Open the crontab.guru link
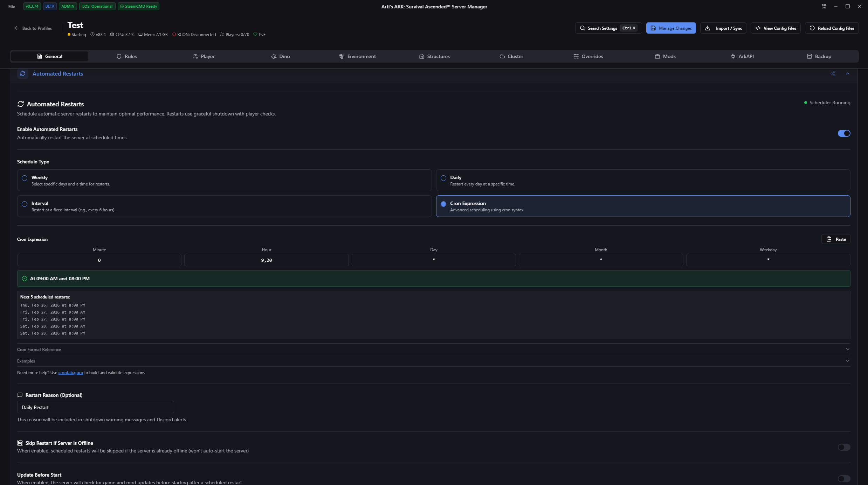Screen dimensions: 868x485 (x=70, y=373)
